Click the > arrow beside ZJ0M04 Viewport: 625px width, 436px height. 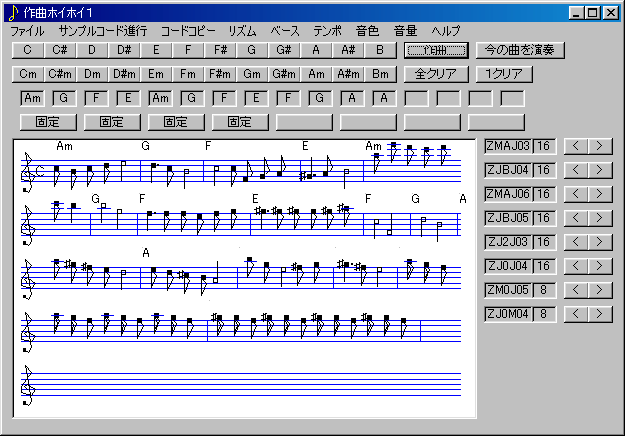tap(600, 314)
